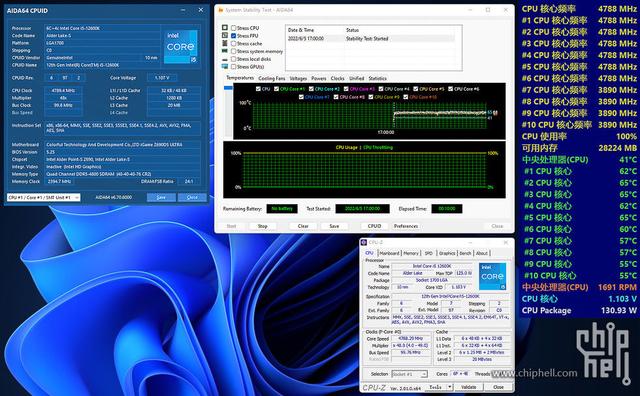Click the 'CPU Package' 130.93 W readout
Image resolution: width=640 pixels, height=396 pixels.
[579, 311]
